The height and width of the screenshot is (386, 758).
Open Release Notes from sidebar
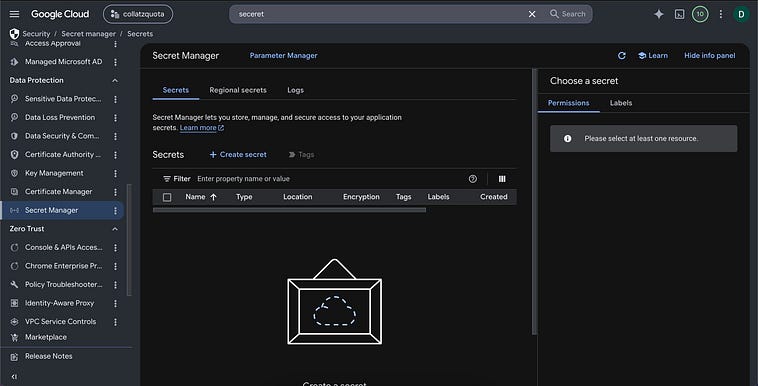[48, 356]
